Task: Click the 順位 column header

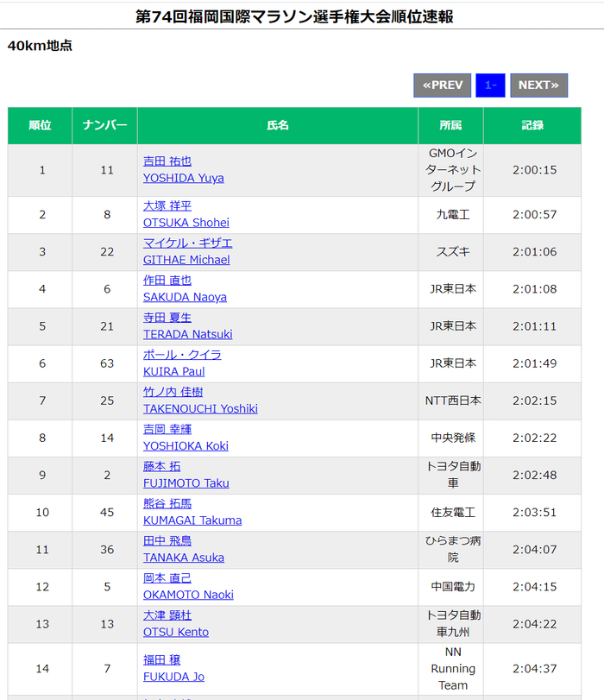Action: pyautogui.click(x=40, y=125)
